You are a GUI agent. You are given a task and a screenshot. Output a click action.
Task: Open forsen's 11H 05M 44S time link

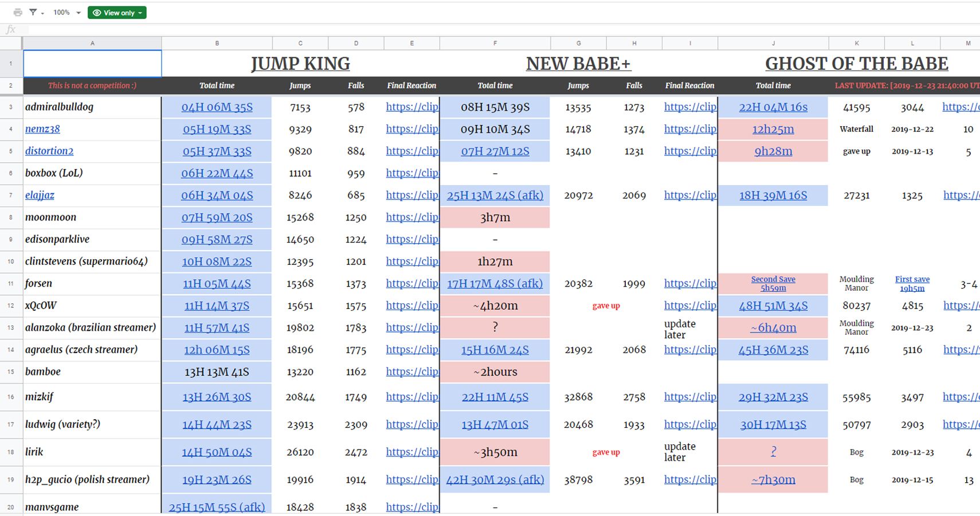click(x=217, y=283)
